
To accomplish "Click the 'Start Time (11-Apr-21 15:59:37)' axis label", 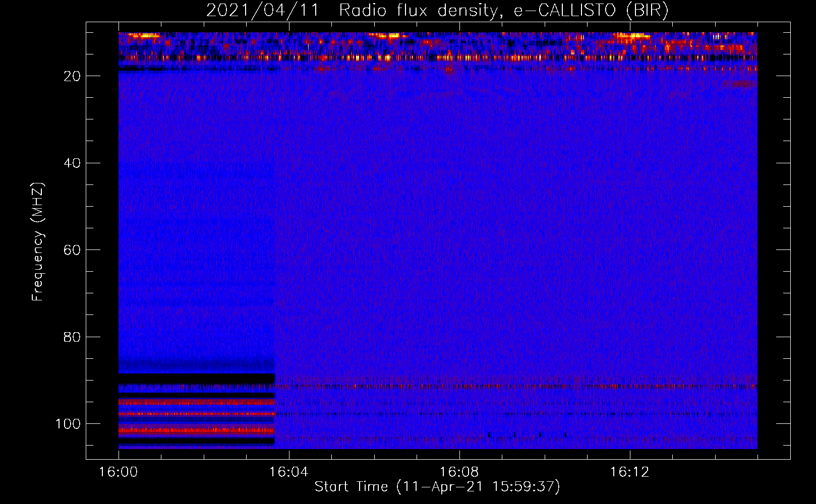I will [x=437, y=486].
